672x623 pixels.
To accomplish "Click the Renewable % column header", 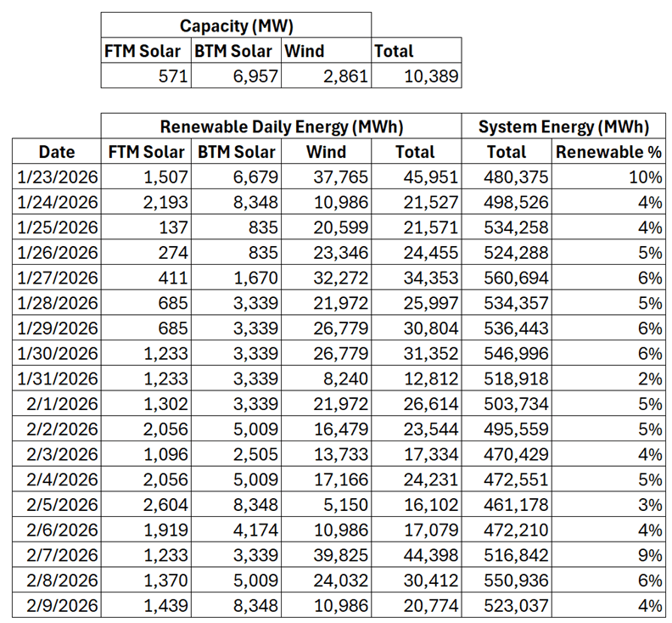I will pos(608,152).
